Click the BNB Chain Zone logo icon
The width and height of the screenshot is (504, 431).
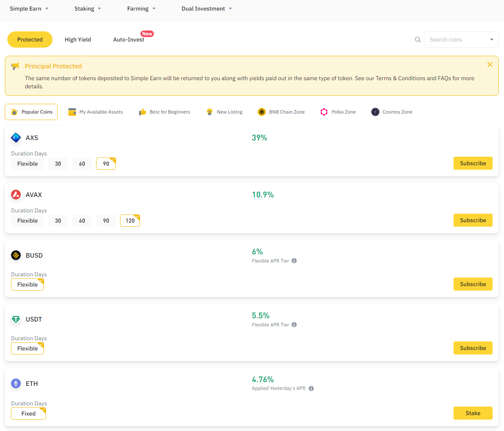point(262,112)
